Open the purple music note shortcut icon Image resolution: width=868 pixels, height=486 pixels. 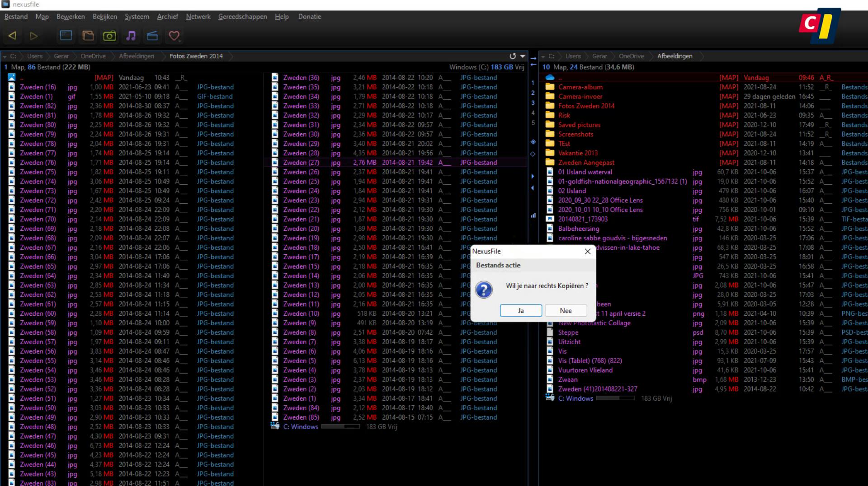point(131,36)
